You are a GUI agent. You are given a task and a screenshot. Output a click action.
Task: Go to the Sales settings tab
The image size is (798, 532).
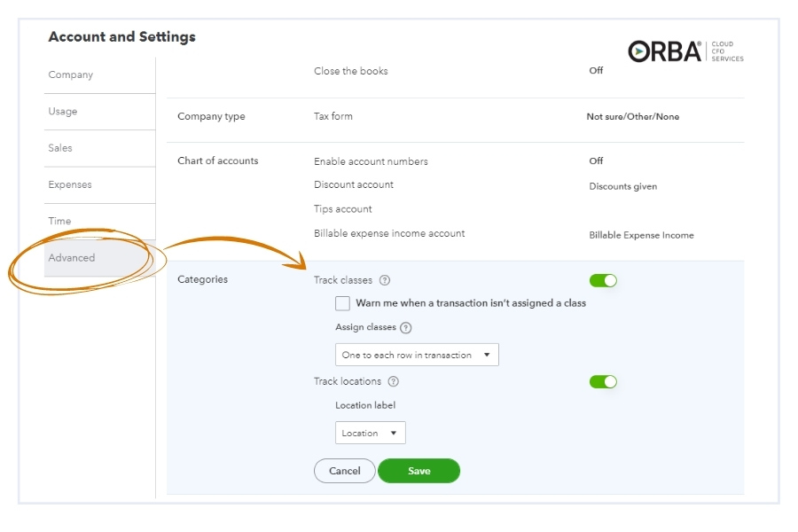pos(60,148)
